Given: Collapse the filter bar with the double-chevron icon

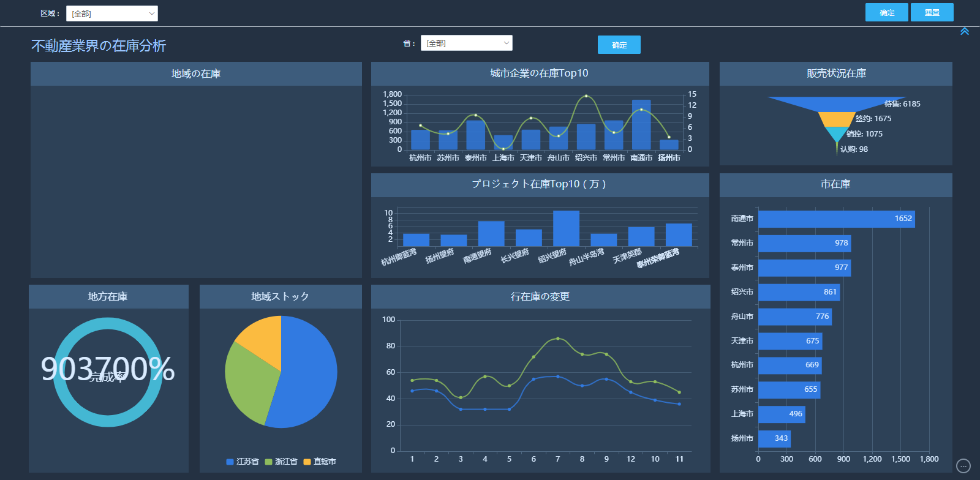Looking at the screenshot, I should click(x=964, y=31).
